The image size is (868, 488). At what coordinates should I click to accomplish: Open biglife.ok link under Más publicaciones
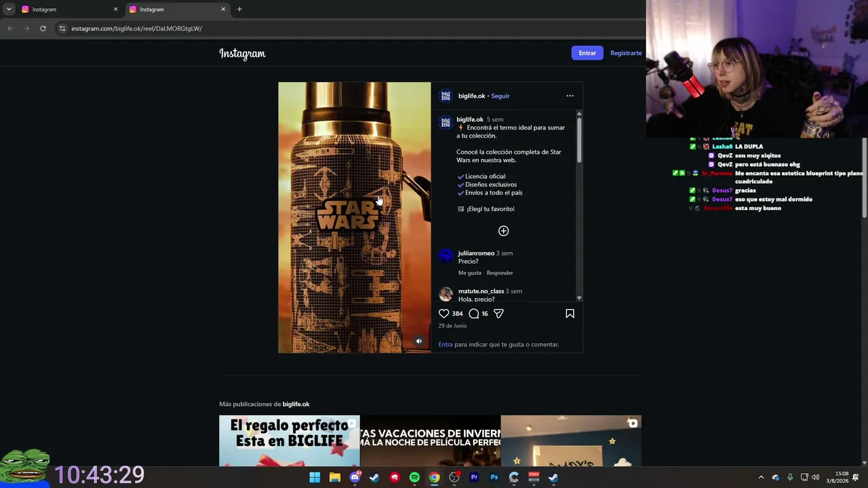pos(296,404)
